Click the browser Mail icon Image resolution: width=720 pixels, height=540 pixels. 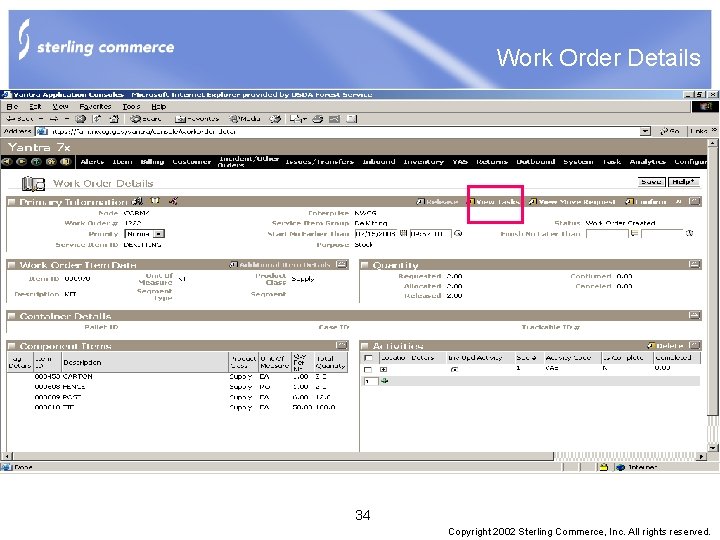297,119
